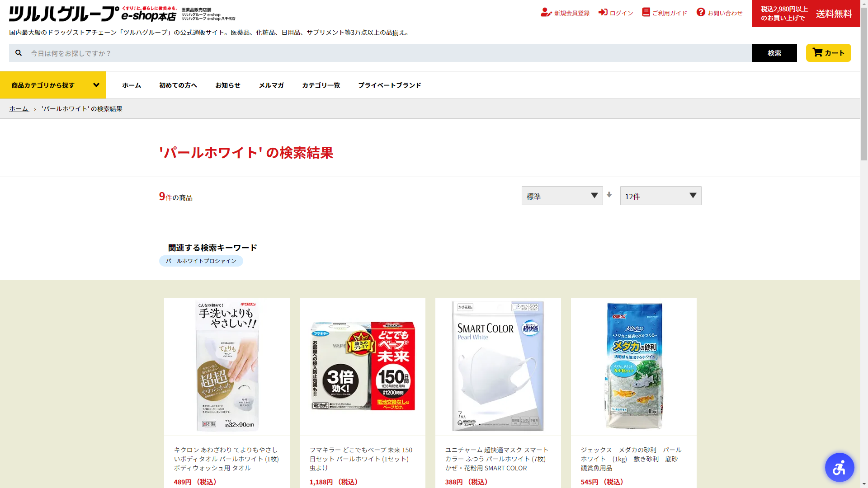The width and height of the screenshot is (868, 488).
Task: Click the new member registration icon
Action: (546, 13)
